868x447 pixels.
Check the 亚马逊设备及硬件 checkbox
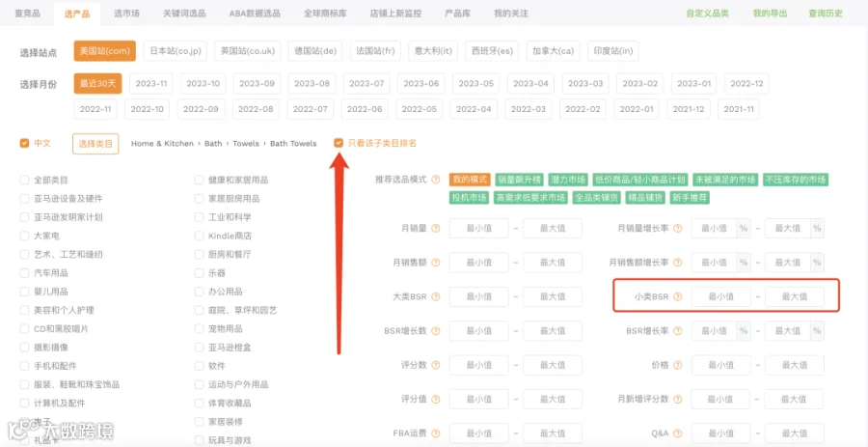point(24,198)
